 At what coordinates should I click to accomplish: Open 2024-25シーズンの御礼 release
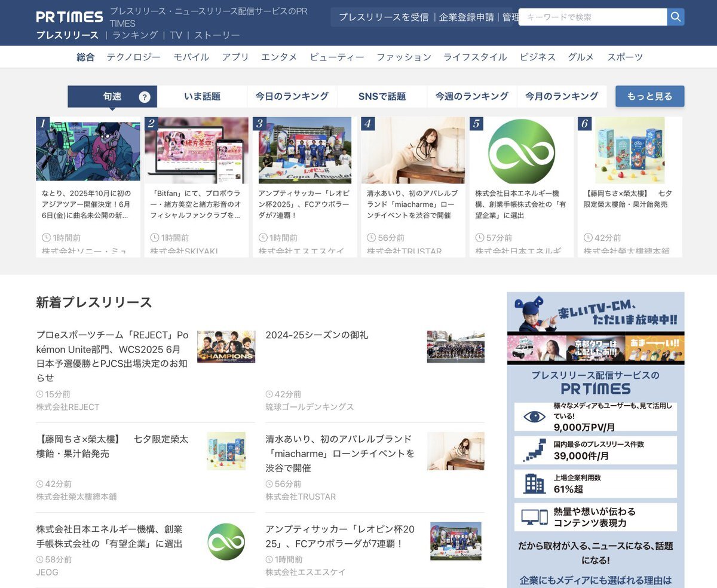coord(317,335)
